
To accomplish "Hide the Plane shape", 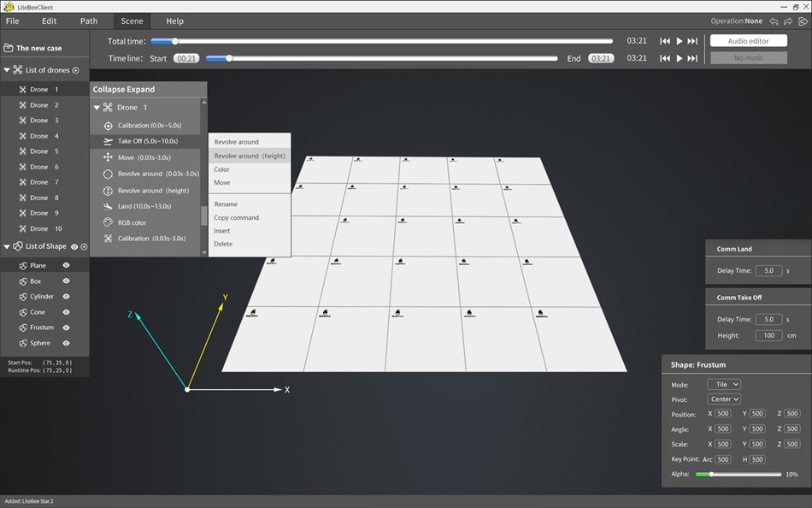I will pyautogui.click(x=67, y=265).
